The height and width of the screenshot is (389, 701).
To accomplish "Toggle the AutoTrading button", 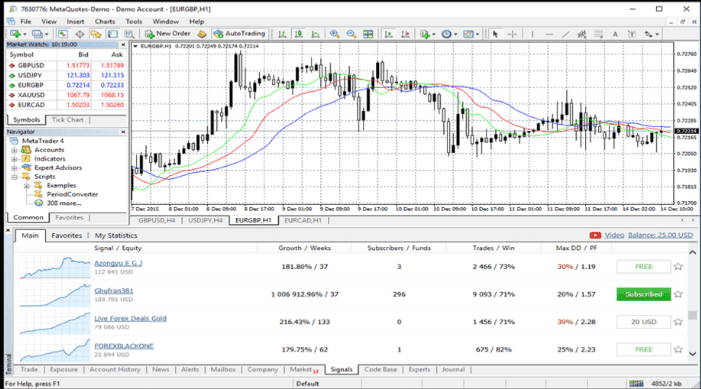I will coord(239,34).
